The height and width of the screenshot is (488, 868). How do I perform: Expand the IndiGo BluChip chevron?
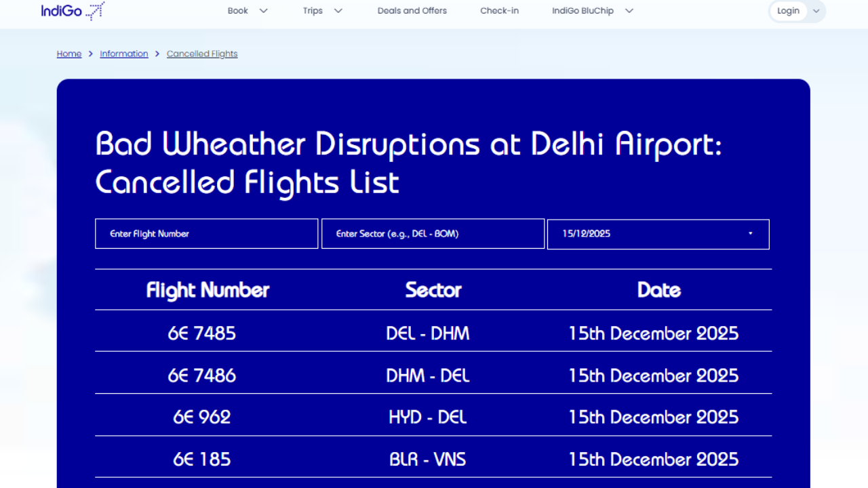click(x=629, y=11)
